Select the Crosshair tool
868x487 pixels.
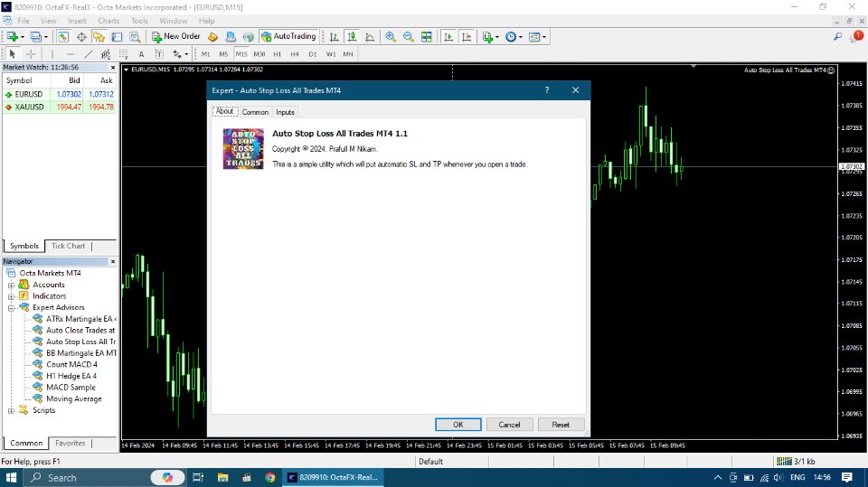point(31,53)
